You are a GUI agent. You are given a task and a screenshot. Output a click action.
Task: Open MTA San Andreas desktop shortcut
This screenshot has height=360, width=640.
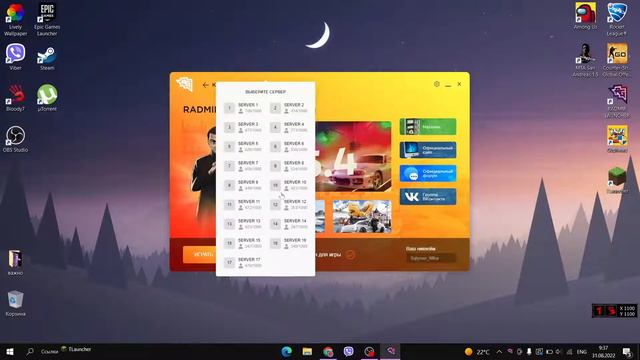point(585,60)
